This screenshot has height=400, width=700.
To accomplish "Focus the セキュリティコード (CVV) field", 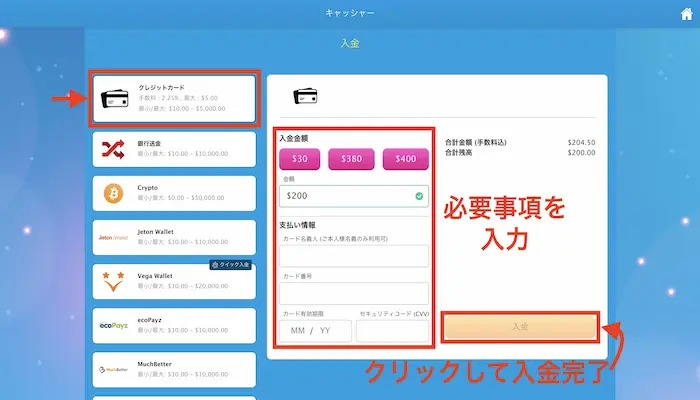I will pyautogui.click(x=393, y=331).
